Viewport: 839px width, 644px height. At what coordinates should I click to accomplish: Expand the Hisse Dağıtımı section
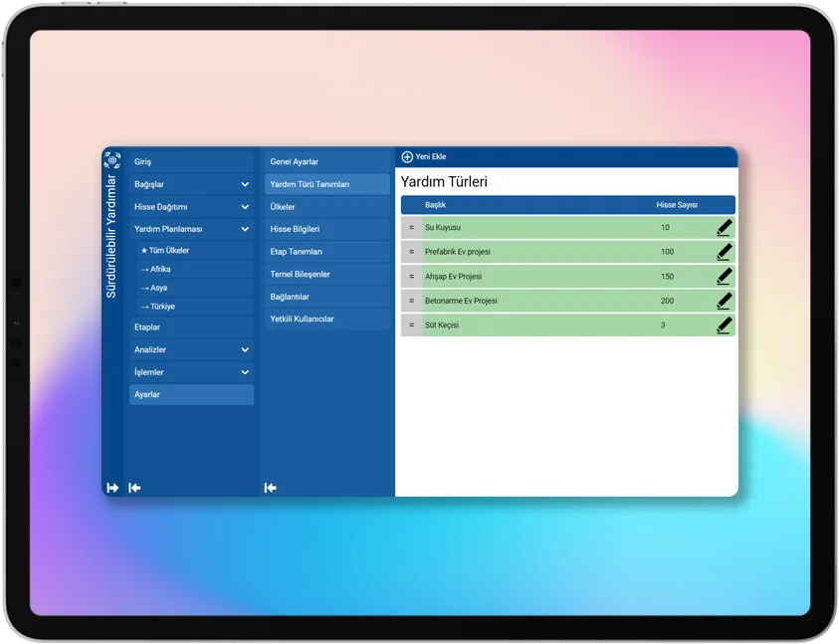click(245, 207)
